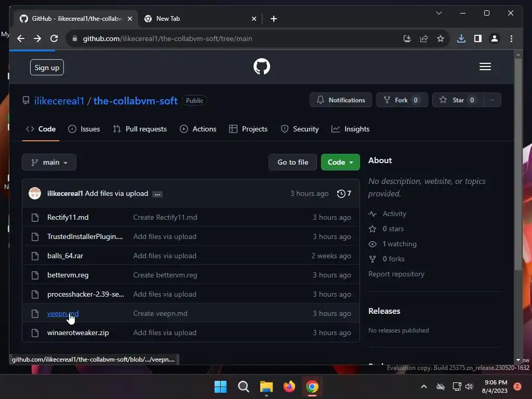The width and height of the screenshot is (532, 399).
Task: Close the New Tab browser tab
Action: (x=254, y=19)
